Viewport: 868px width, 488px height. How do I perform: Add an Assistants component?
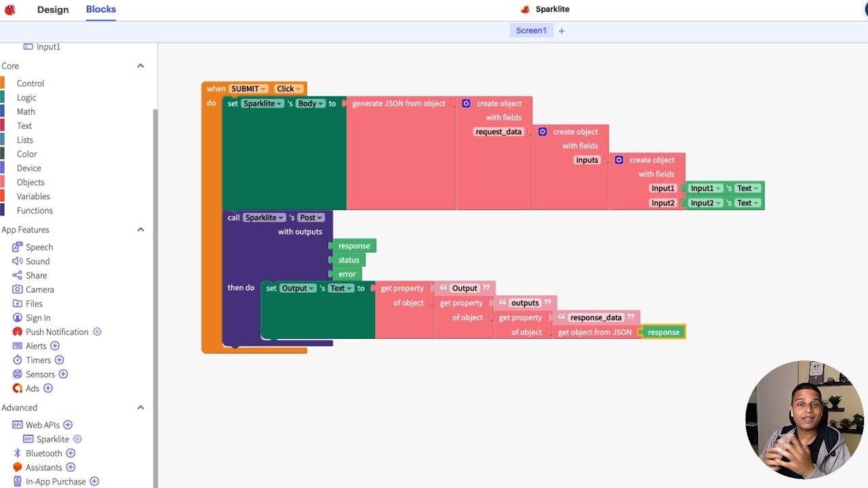[x=71, y=468]
